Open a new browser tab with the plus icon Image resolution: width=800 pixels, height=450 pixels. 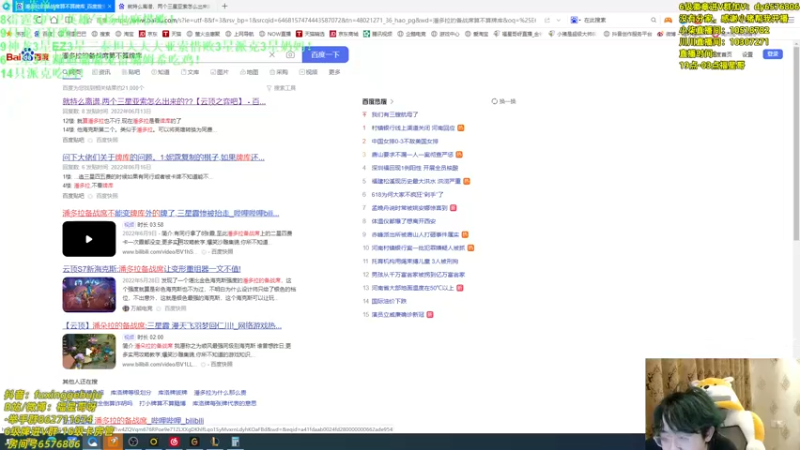pyautogui.click(x=224, y=6)
